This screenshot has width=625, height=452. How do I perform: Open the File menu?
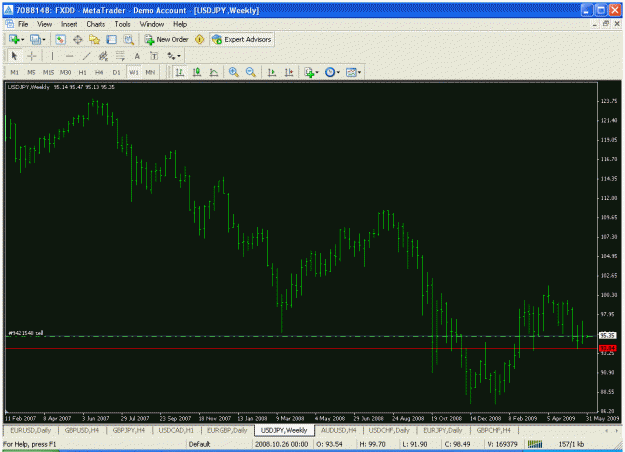[x=23, y=24]
